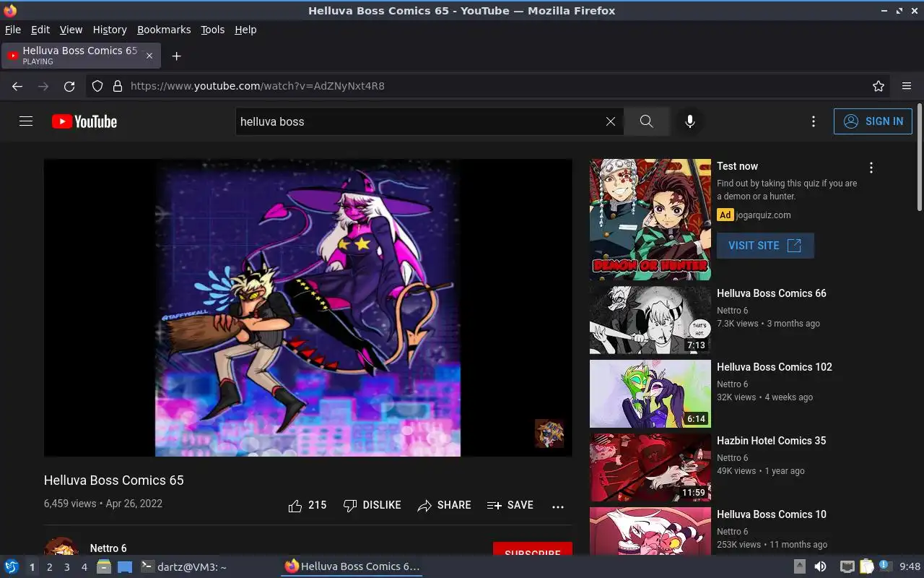Viewport: 924px width, 578px height.
Task: Open Helluva Boss Comics 66 thumbnail
Action: click(x=650, y=320)
